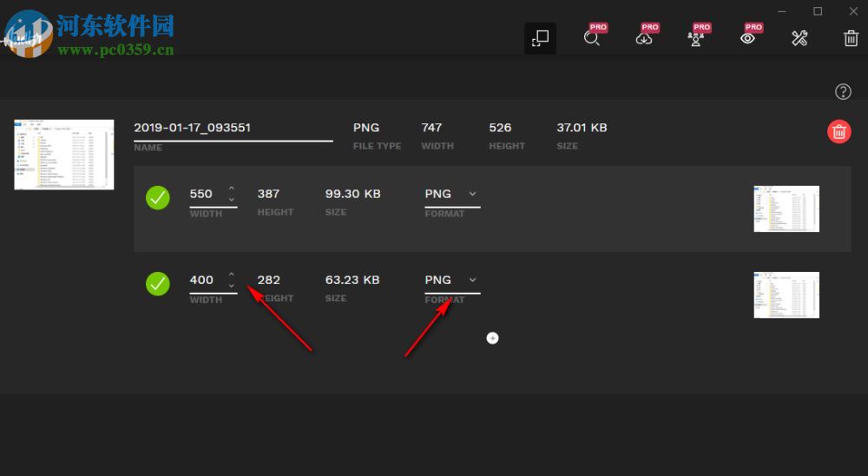
Task: Select the resize tool icon in toolbar
Action: [x=540, y=38]
